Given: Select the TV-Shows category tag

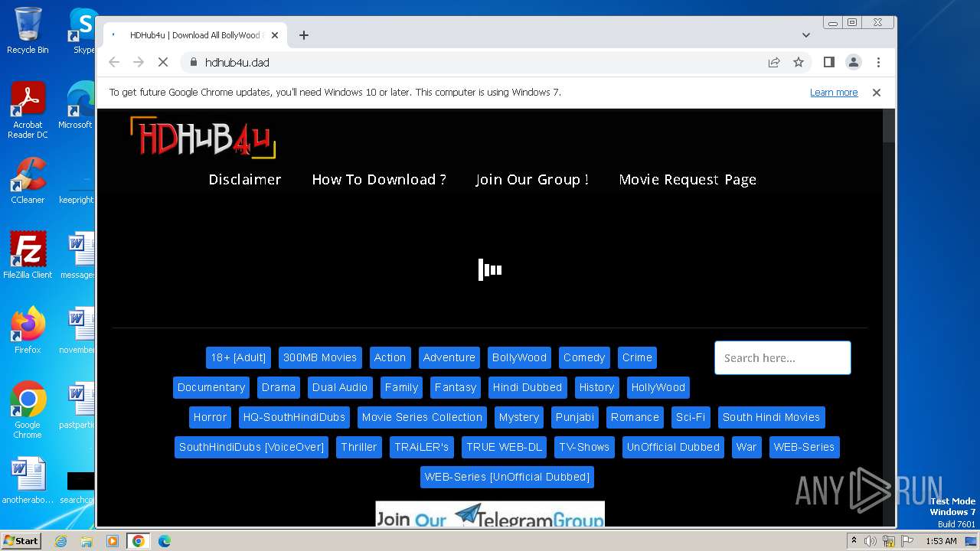Looking at the screenshot, I should [x=584, y=447].
